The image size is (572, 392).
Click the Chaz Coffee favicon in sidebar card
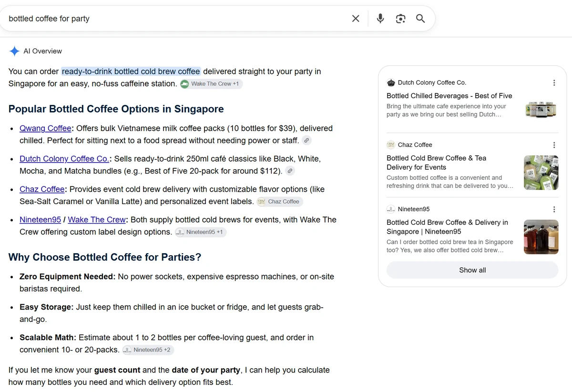[391, 145]
